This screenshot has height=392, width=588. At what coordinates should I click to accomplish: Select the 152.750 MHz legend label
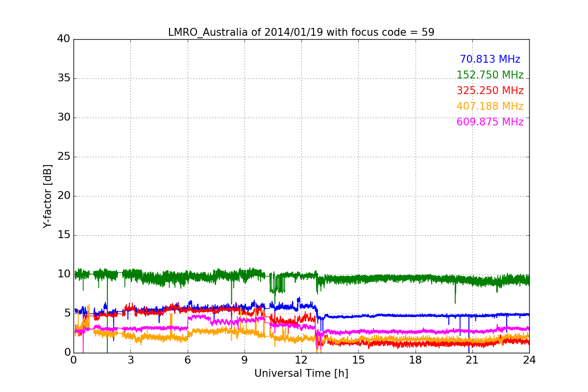tap(490, 75)
